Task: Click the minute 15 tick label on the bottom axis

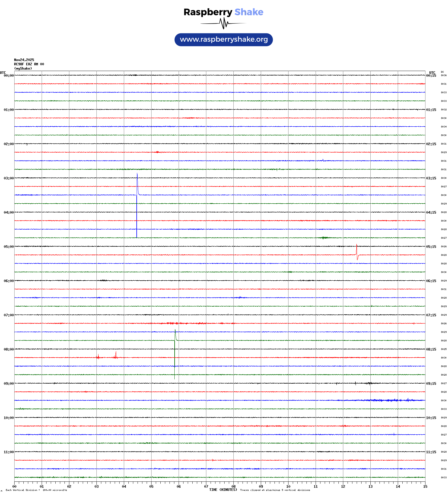Action: point(425,487)
